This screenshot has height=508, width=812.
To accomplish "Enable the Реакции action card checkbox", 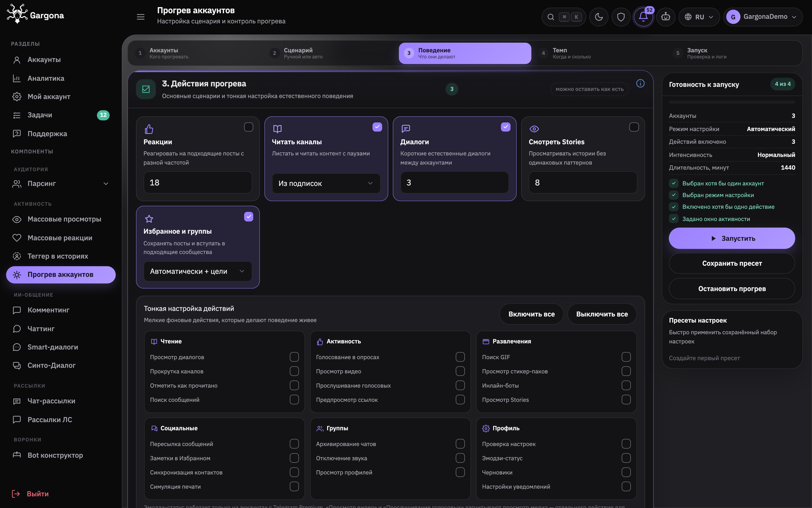I will pyautogui.click(x=249, y=127).
